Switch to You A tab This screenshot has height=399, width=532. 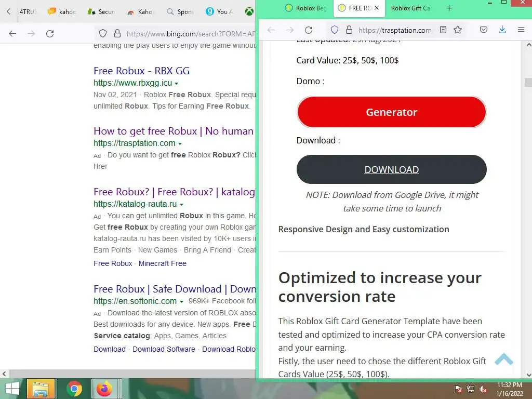[x=220, y=11]
